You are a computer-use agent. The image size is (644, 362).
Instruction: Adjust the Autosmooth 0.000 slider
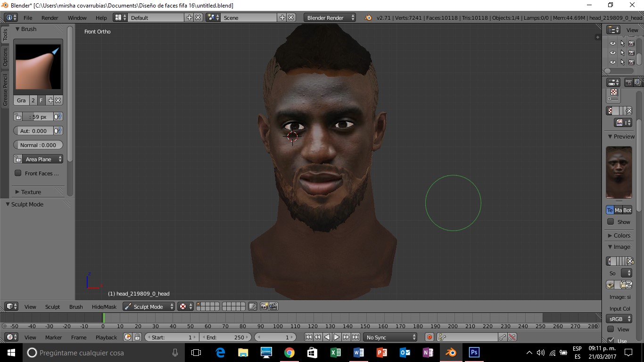coord(33,131)
